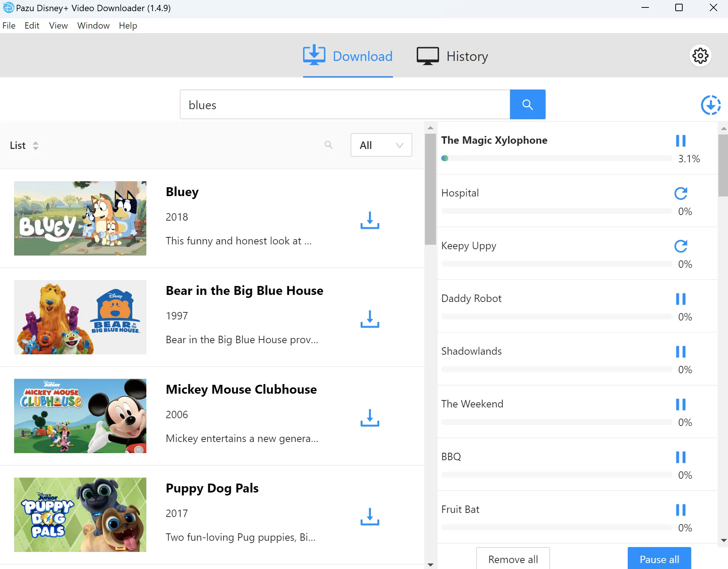Open the settings gear
The image size is (728, 569).
(x=700, y=56)
